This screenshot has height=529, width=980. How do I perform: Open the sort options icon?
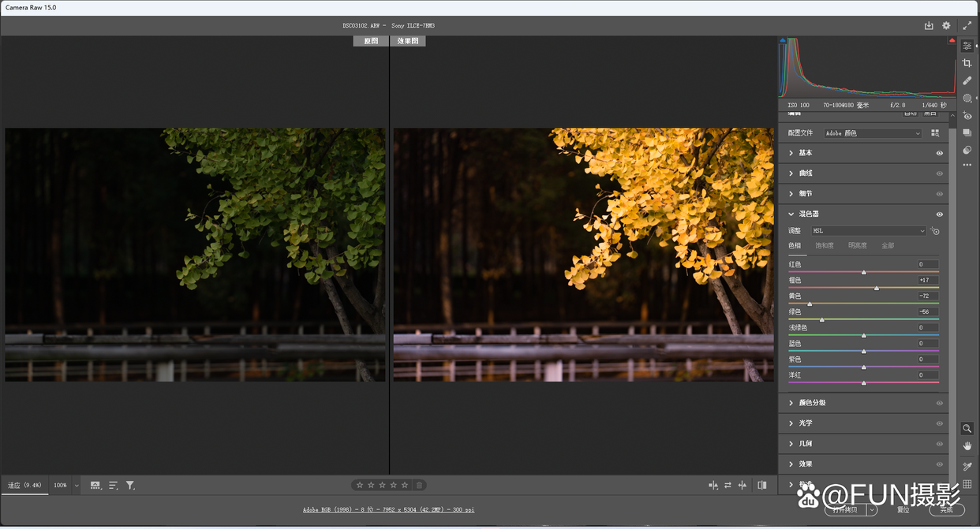click(x=114, y=486)
